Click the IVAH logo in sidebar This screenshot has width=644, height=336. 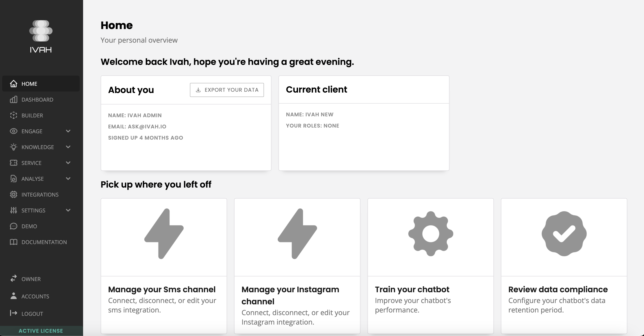tap(41, 36)
